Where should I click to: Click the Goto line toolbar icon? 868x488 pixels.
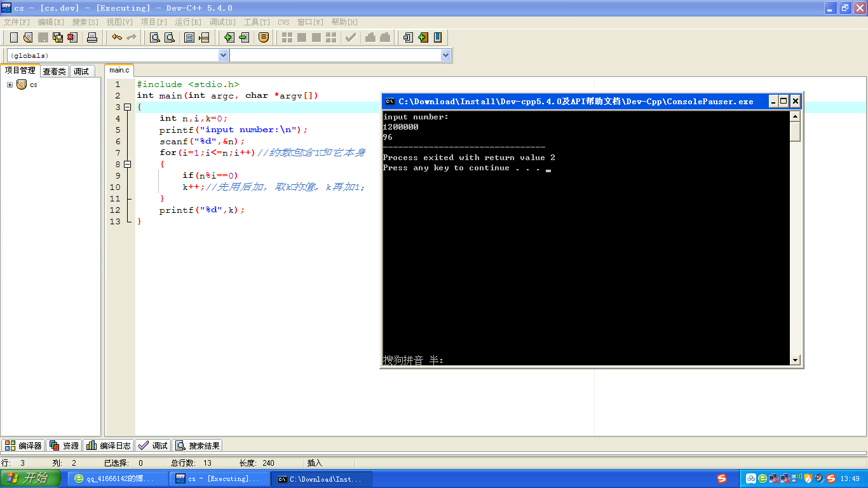(204, 37)
